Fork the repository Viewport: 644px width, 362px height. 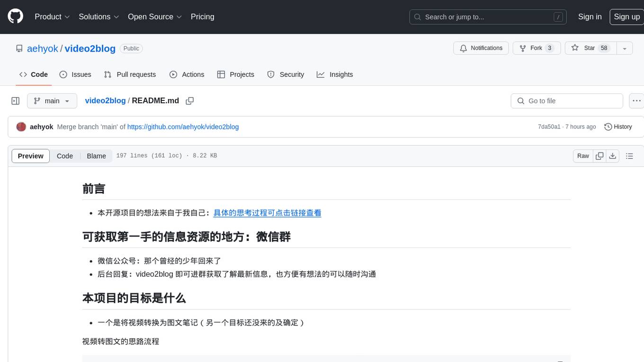coord(537,48)
